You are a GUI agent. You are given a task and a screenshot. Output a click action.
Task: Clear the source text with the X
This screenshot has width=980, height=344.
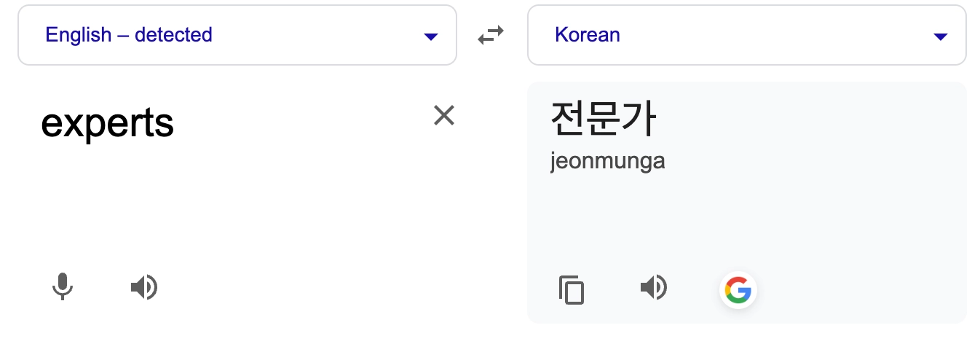pos(444,115)
